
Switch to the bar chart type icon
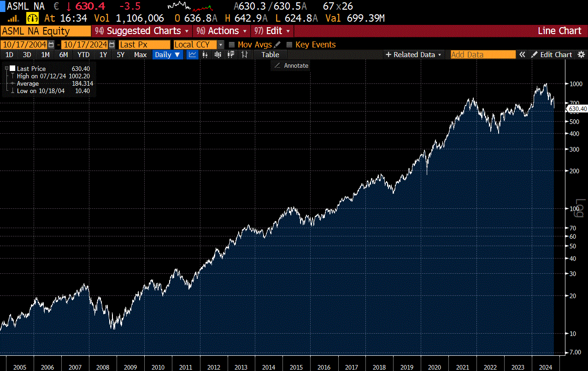pyautogui.click(x=205, y=54)
